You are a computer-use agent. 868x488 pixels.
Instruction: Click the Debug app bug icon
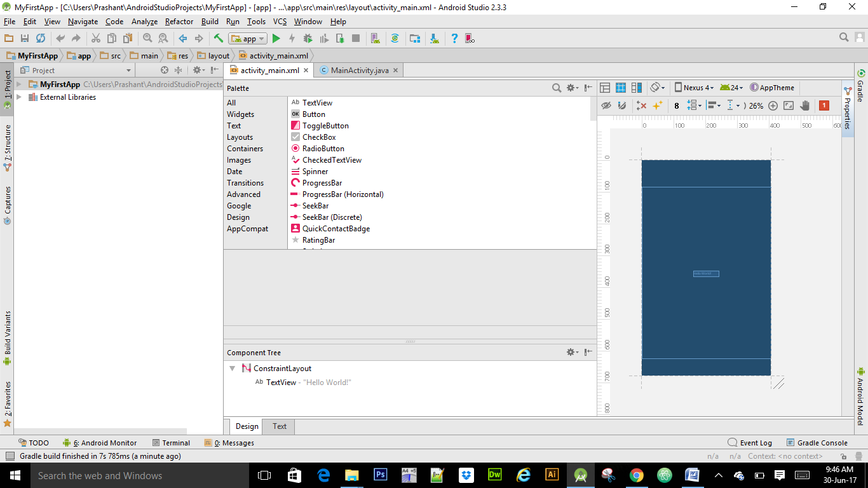pyautogui.click(x=308, y=39)
